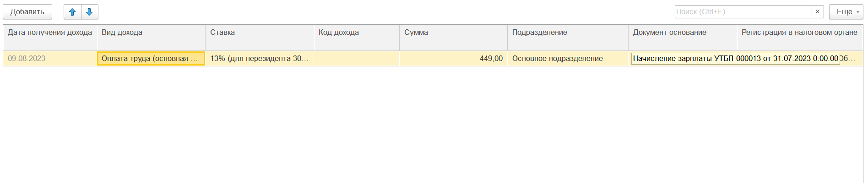Move row up with blue up arrow

click(72, 12)
